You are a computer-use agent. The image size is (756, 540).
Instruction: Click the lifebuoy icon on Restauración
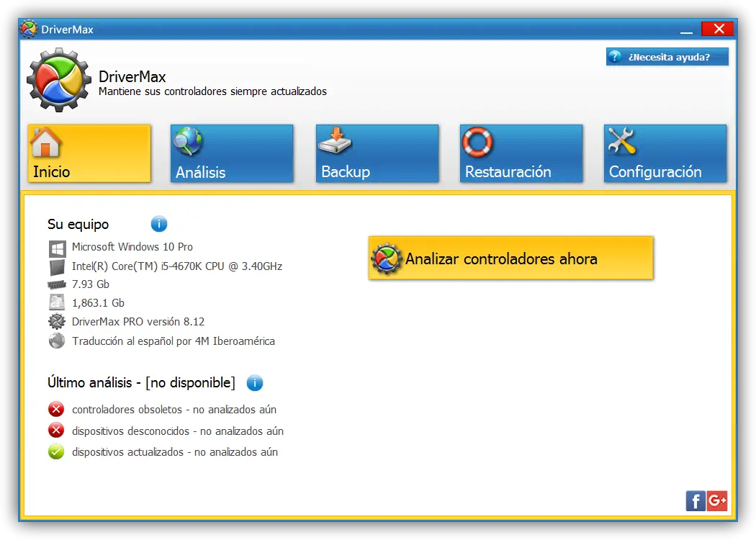[477, 142]
